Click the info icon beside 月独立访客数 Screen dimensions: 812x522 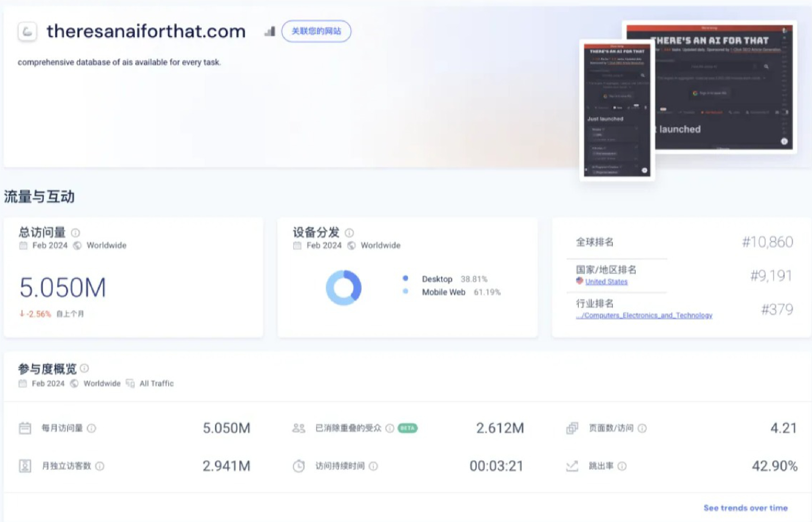click(x=100, y=466)
